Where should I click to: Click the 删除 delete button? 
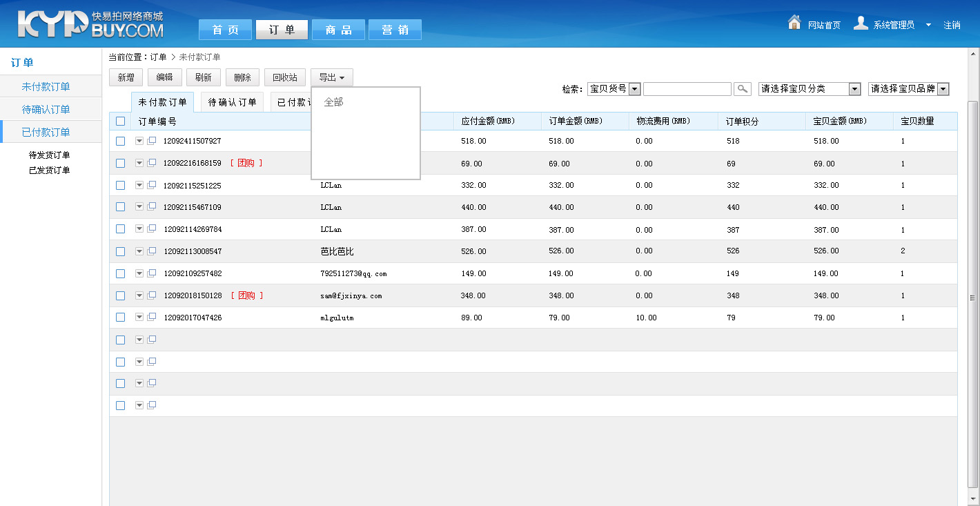click(x=242, y=77)
